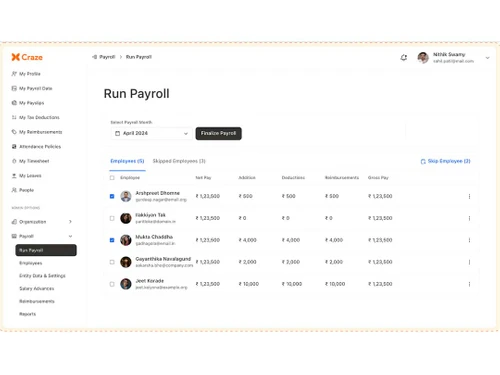Check the Ilakkiyan Tak row checkbox

[x=112, y=218]
